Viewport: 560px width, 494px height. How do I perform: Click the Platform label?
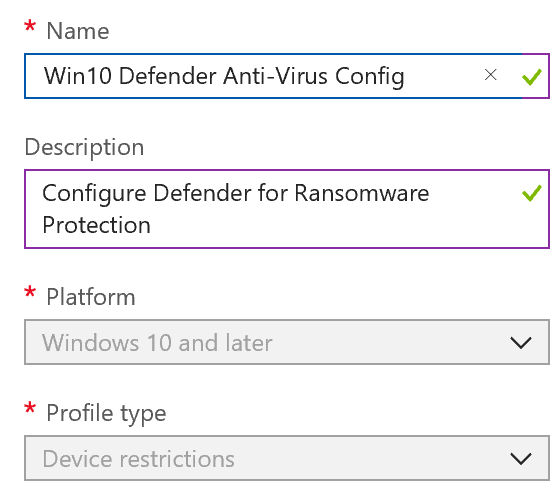[91, 297]
